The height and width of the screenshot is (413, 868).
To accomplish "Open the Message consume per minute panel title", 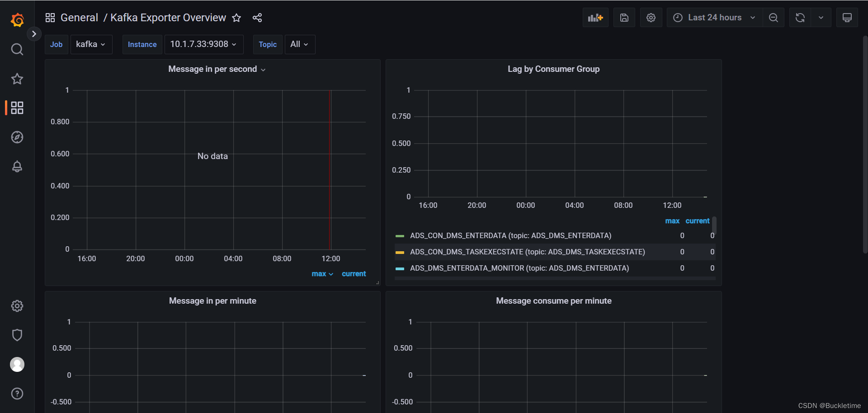I will pyautogui.click(x=553, y=301).
